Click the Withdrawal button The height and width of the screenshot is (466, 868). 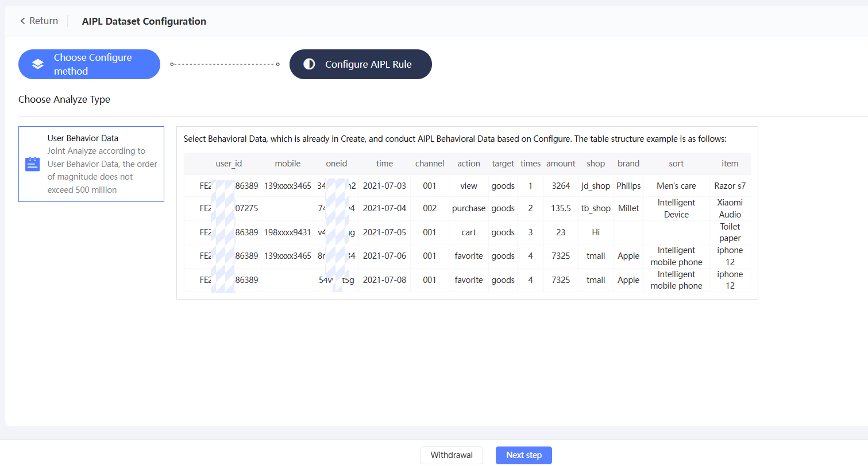click(452, 455)
